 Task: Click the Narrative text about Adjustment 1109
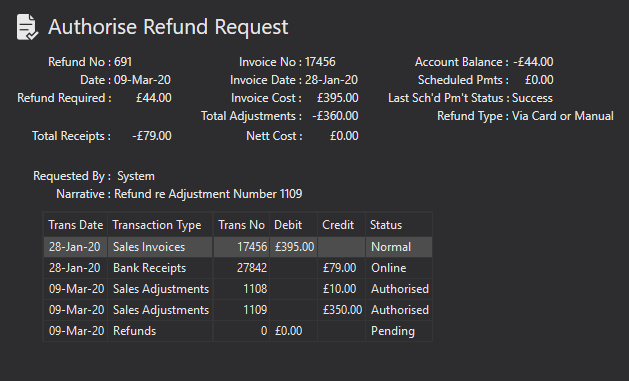[x=208, y=194]
